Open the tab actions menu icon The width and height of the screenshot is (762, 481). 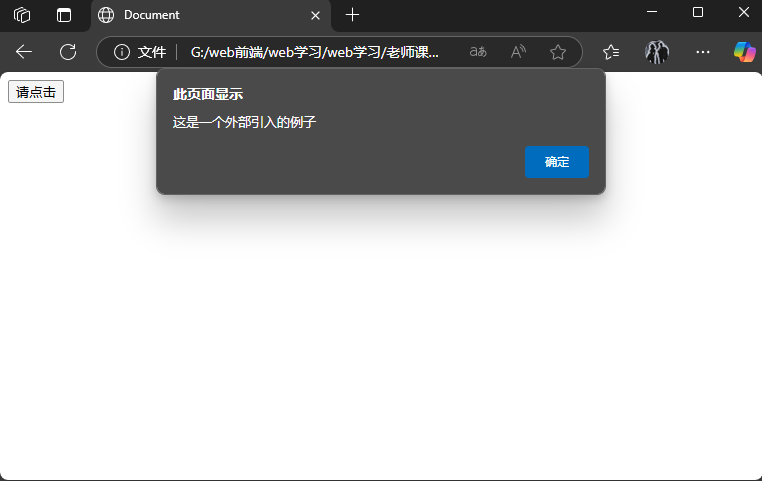tap(64, 15)
